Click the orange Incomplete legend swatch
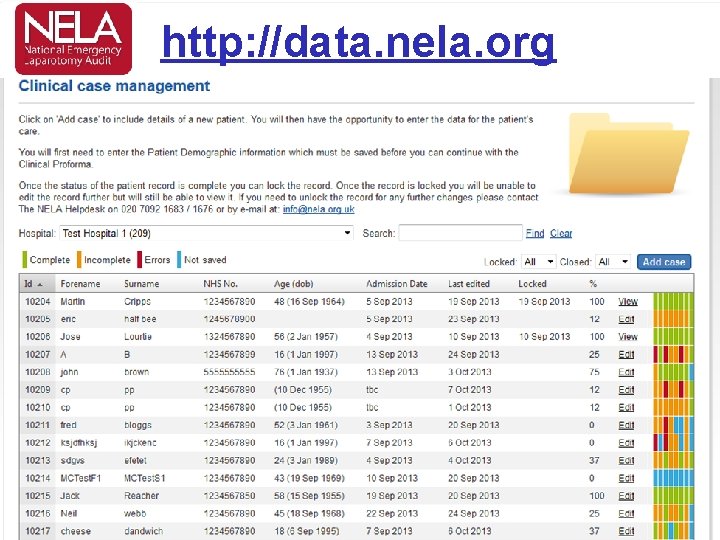This screenshot has width=720, height=540. 79,260
